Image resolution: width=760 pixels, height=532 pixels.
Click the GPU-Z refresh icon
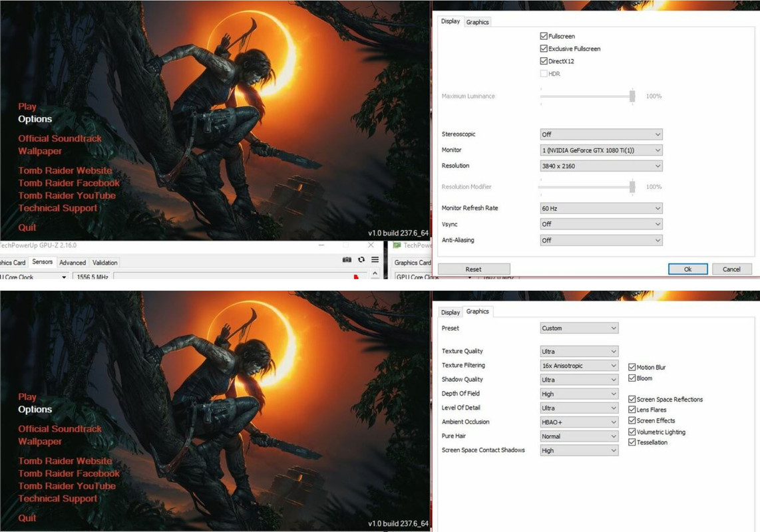(361, 260)
